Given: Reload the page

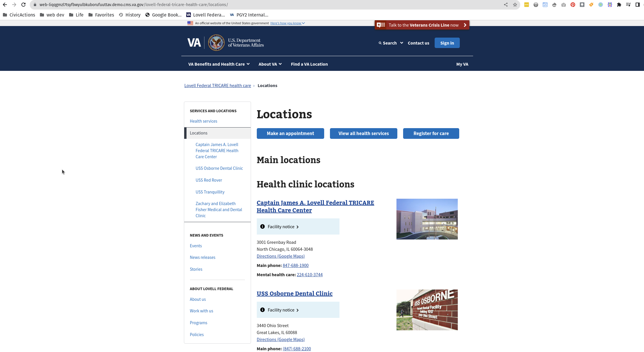Looking at the screenshot, I should point(23,5).
